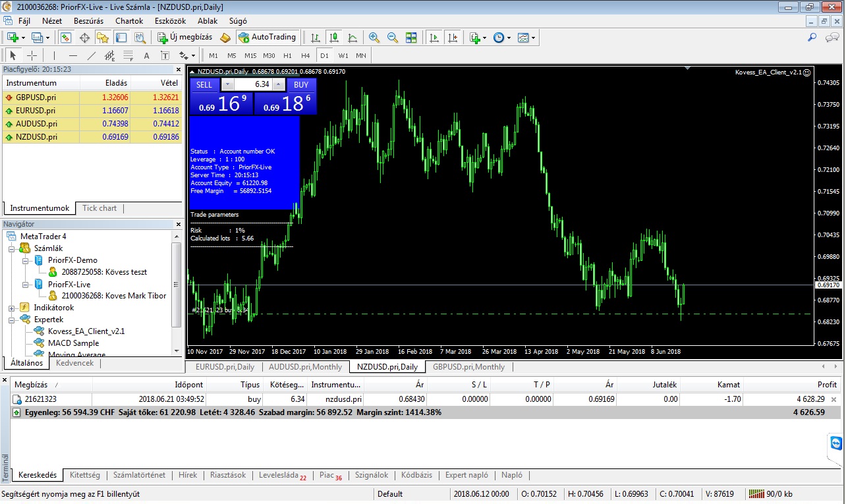The image size is (846, 504).
Task: Pick the Fibonacci retracement tool
Action: pos(128,55)
